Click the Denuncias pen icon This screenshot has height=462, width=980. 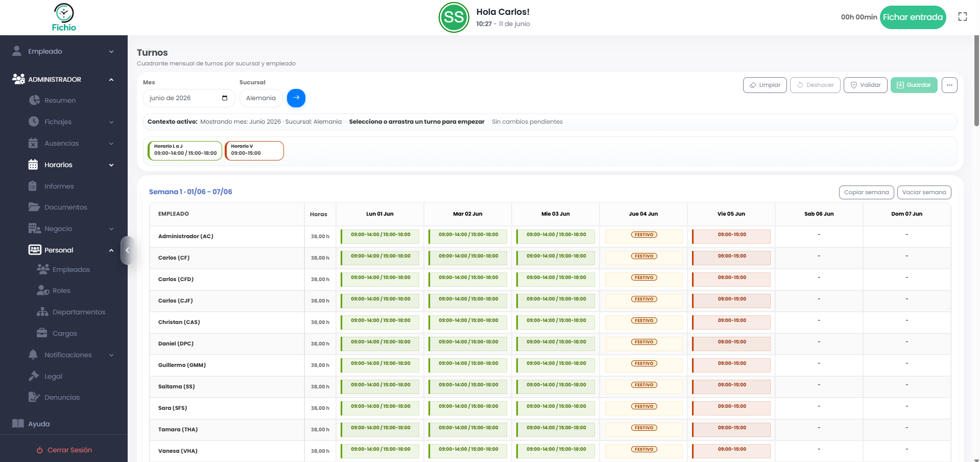[x=34, y=397]
